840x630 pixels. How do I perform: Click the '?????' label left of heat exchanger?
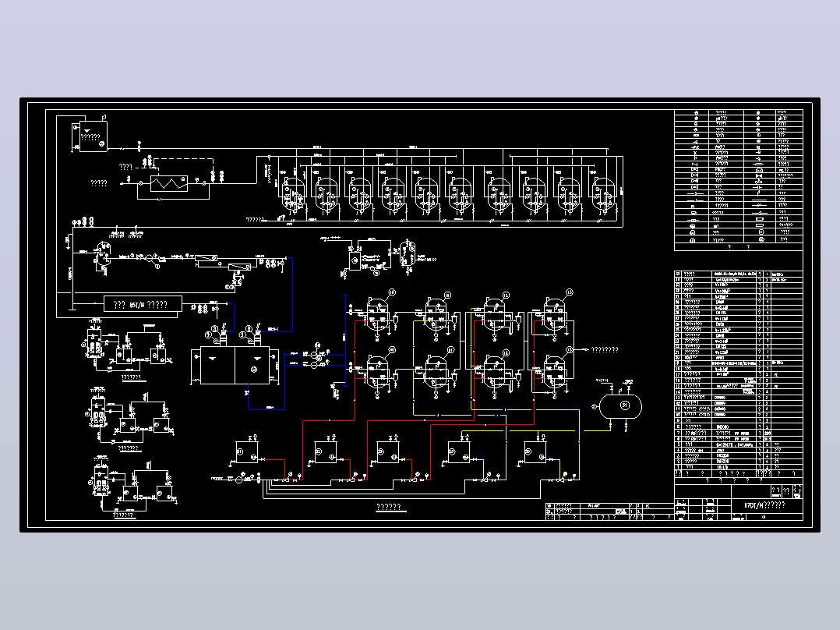point(99,183)
